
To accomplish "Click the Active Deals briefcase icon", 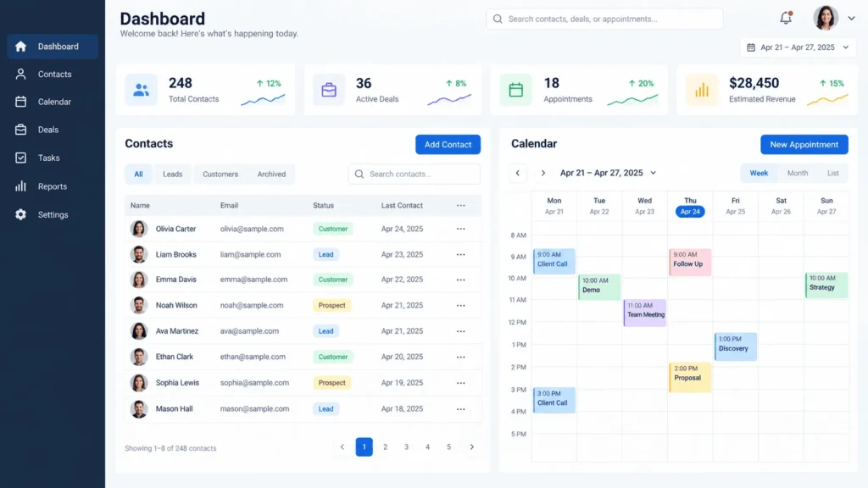I will coord(329,90).
